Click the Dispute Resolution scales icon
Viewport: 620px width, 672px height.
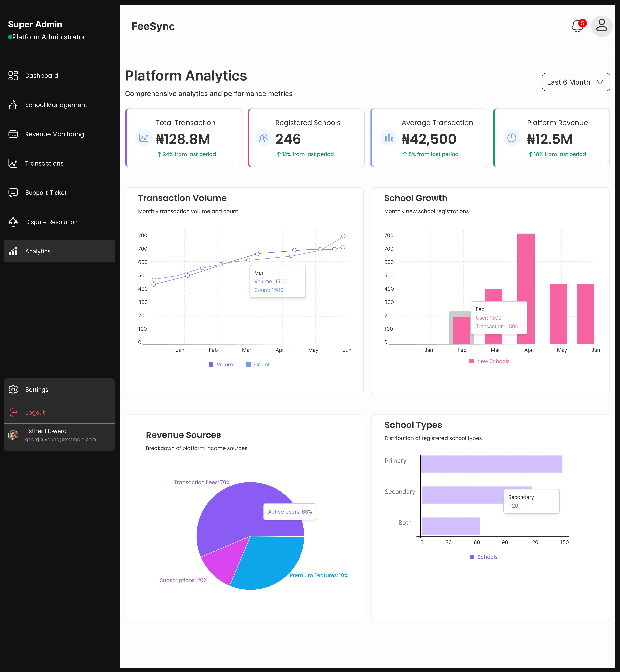[13, 222]
